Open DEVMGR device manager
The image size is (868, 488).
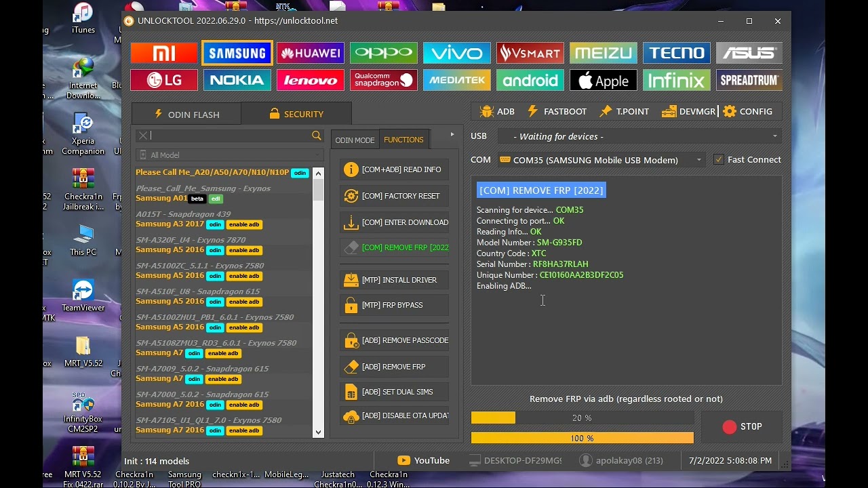(689, 111)
